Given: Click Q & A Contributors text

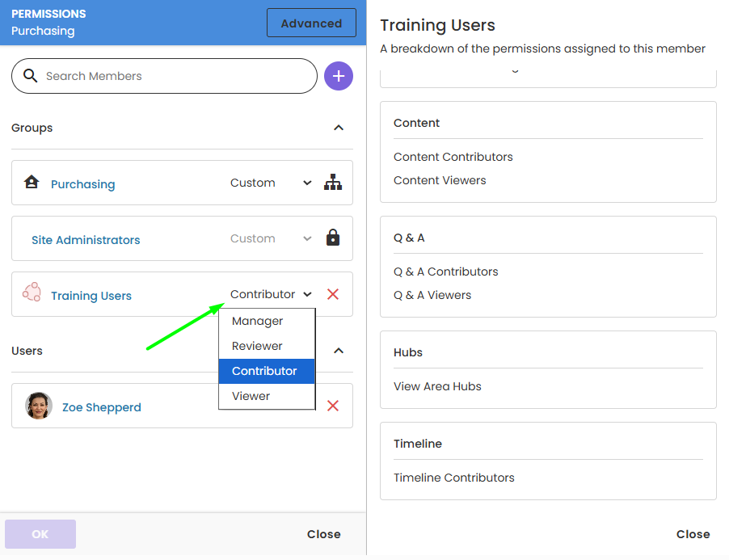Looking at the screenshot, I should click(445, 272).
